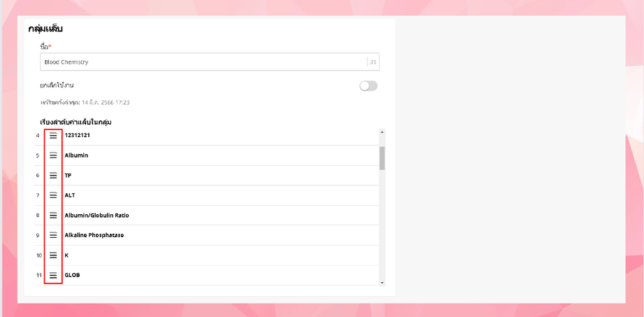This screenshot has width=644, height=317.
Task: Click drag handle icon beside Albumin
Action: [x=53, y=155]
